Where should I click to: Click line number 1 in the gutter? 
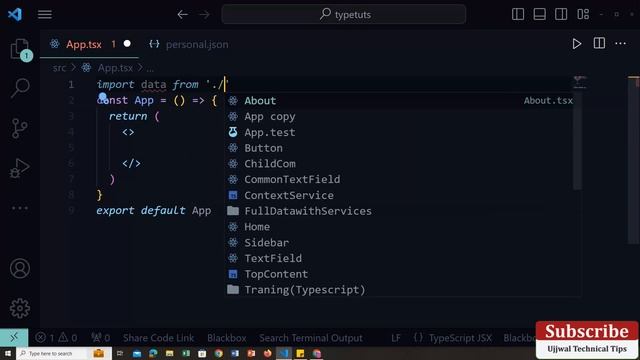click(x=71, y=84)
